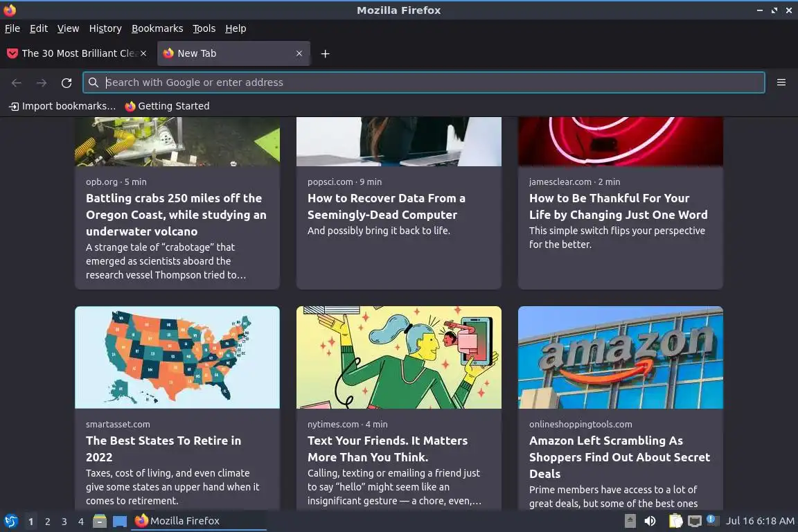
Task: Click "And possibly bring it back to life." text
Action: click(379, 231)
